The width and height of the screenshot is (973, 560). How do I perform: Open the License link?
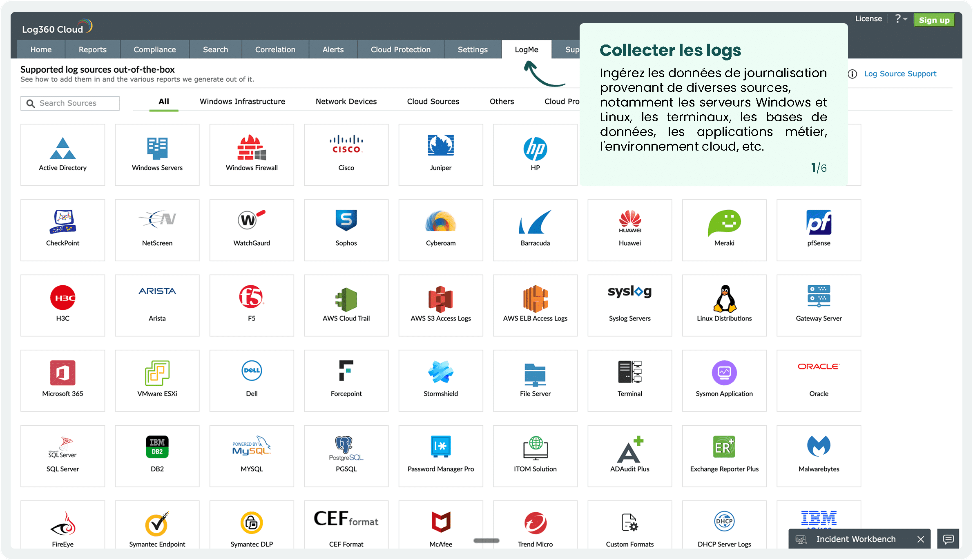pyautogui.click(x=868, y=18)
